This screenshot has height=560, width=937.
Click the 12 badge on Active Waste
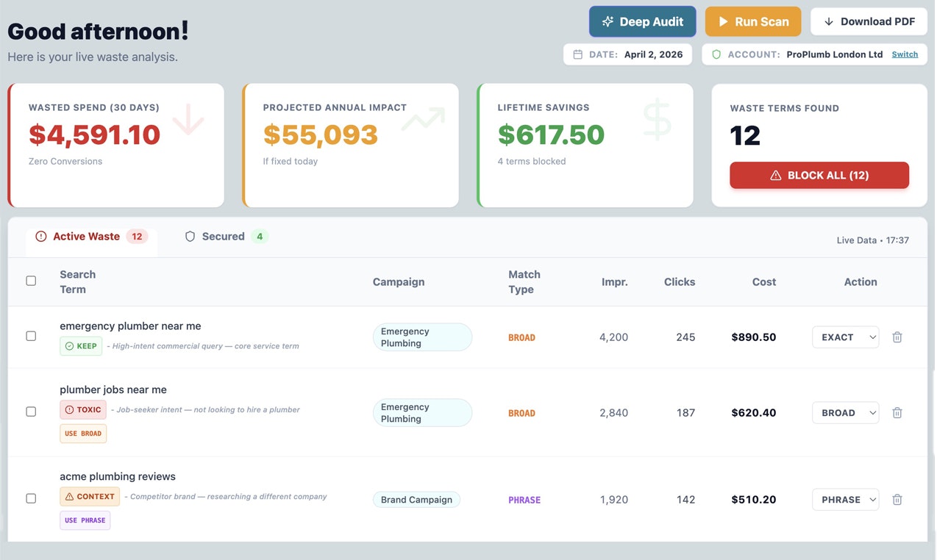(x=137, y=237)
